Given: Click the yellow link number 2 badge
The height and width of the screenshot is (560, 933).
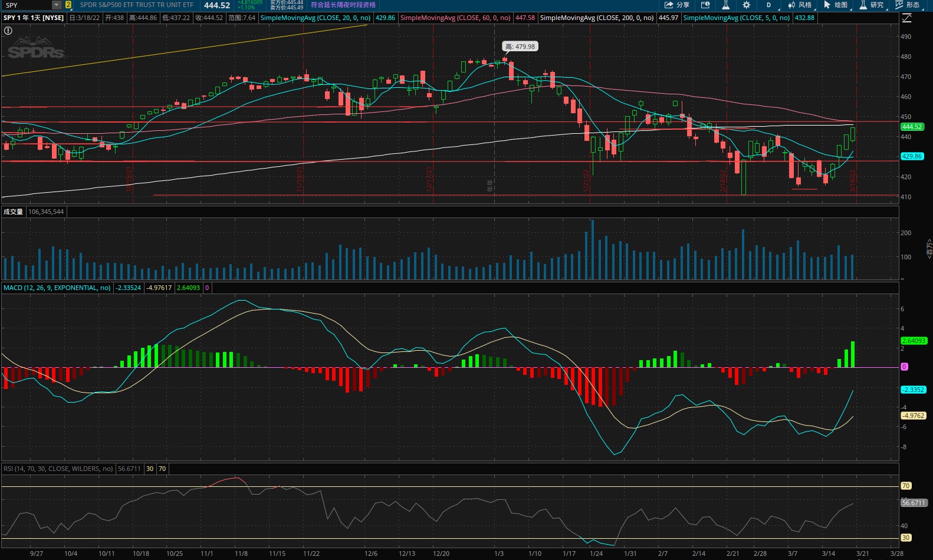Looking at the screenshot, I should click(68, 5).
